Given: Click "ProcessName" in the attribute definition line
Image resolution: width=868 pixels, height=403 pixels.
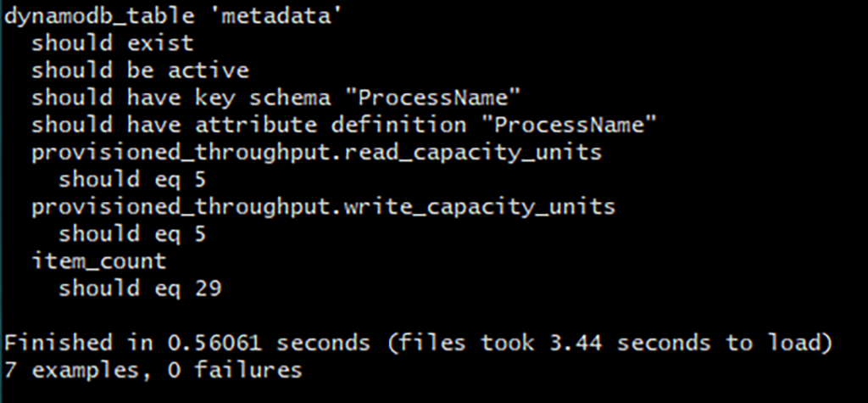Looking at the screenshot, I should point(576,125).
